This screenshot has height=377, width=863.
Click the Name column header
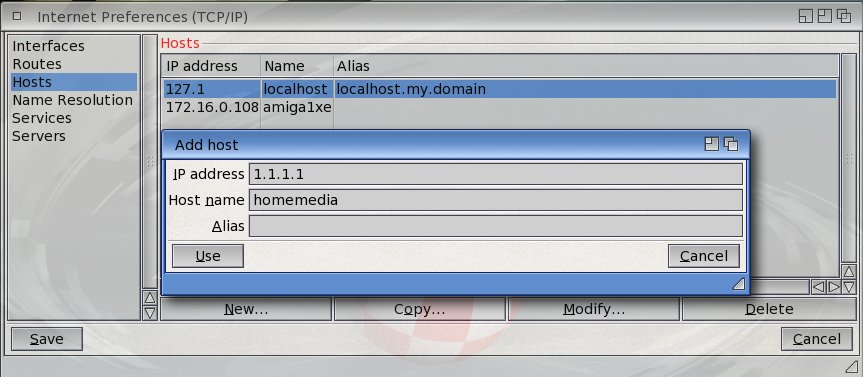[x=297, y=66]
